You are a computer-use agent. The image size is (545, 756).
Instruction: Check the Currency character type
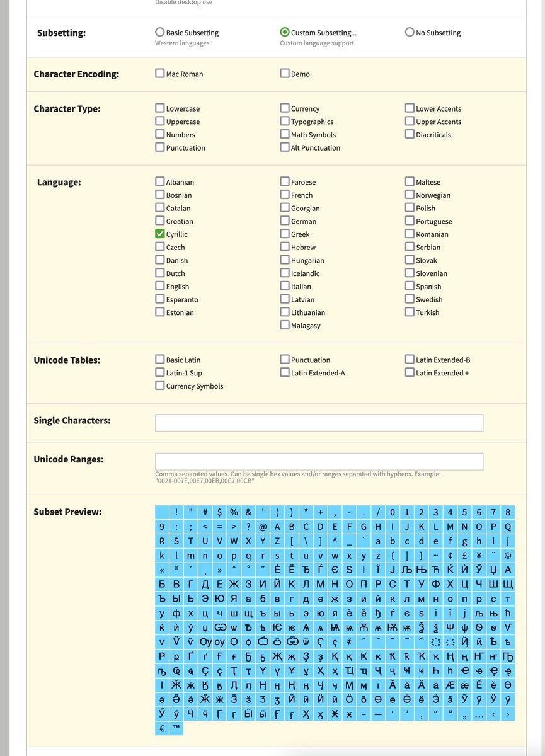[x=285, y=108]
